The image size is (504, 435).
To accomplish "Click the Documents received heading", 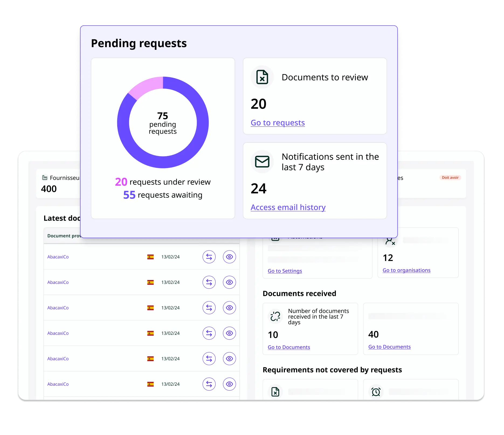I will pos(299,294).
